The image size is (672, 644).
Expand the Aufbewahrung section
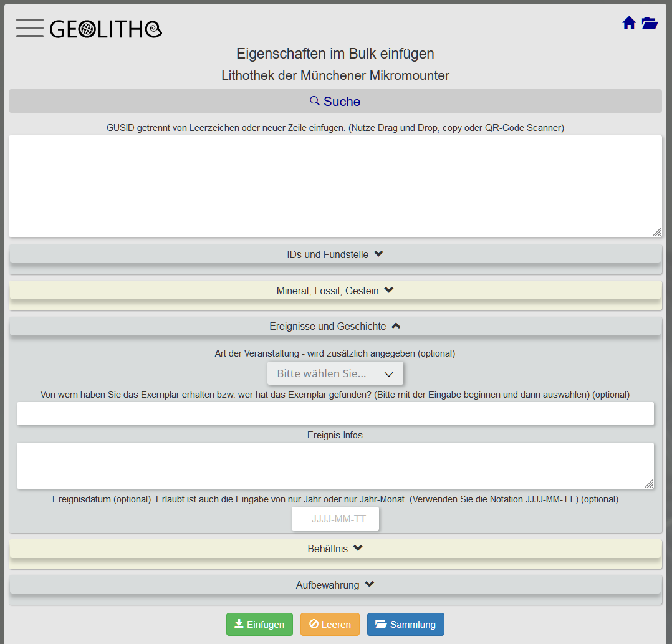(335, 585)
